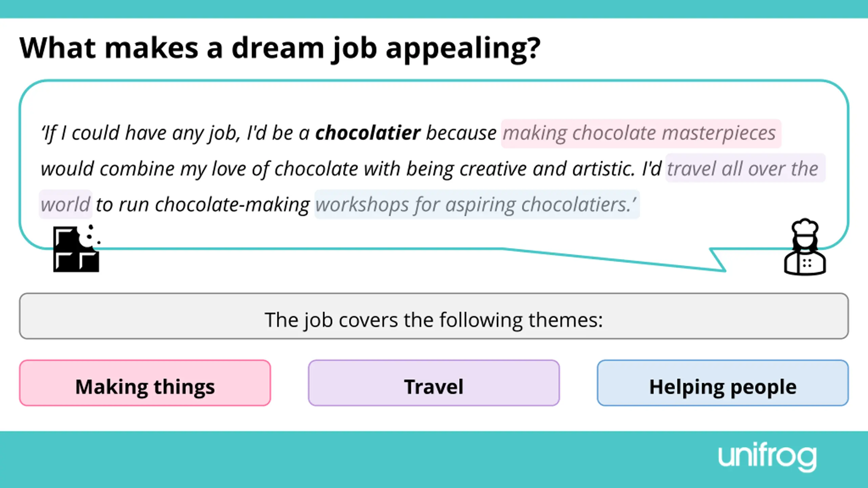Screen dimensions: 868x488
Task: Click the slide title about dream jobs
Action: click(x=280, y=48)
